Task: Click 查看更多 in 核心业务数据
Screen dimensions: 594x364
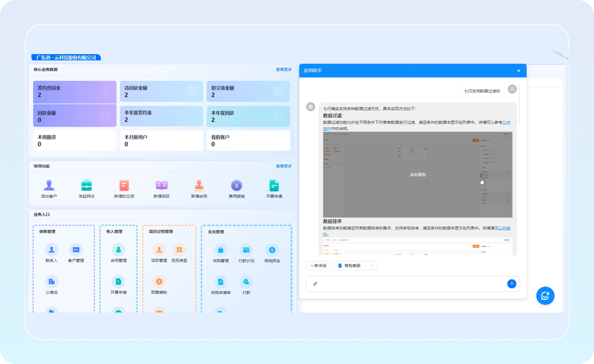Action: tap(284, 70)
